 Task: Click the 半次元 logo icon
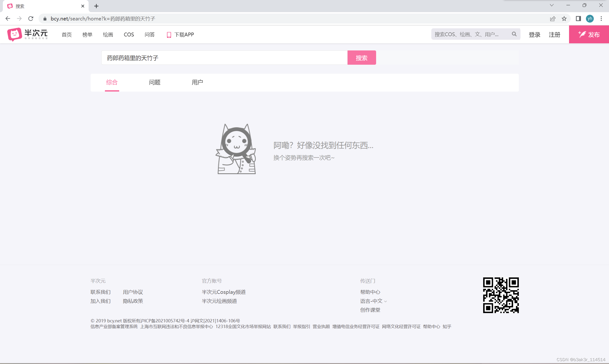tap(15, 34)
